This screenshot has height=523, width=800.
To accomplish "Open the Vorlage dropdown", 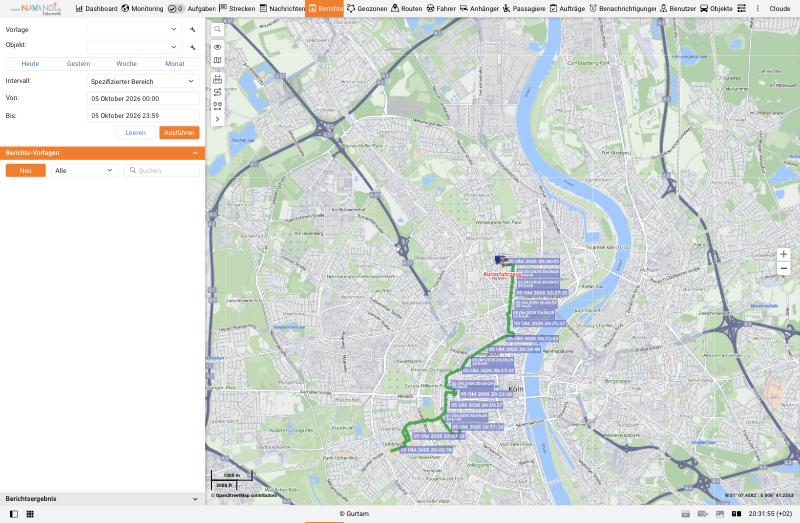I will coord(135,30).
